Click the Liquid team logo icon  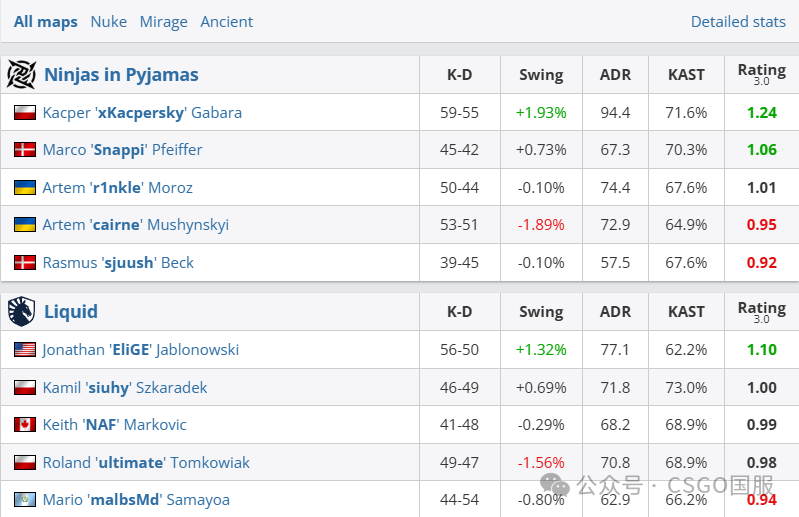21,311
